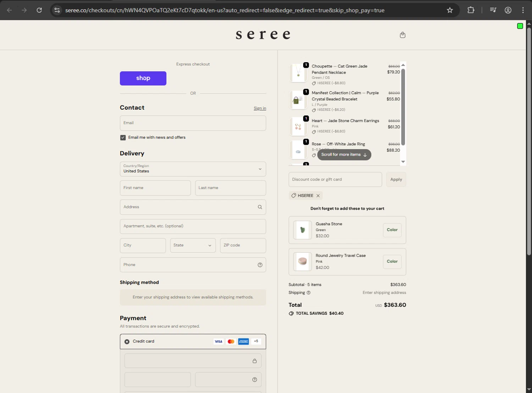Viewport: 532px width, 393px height.
Task: Click the Visa card logo
Action: pyautogui.click(x=218, y=342)
